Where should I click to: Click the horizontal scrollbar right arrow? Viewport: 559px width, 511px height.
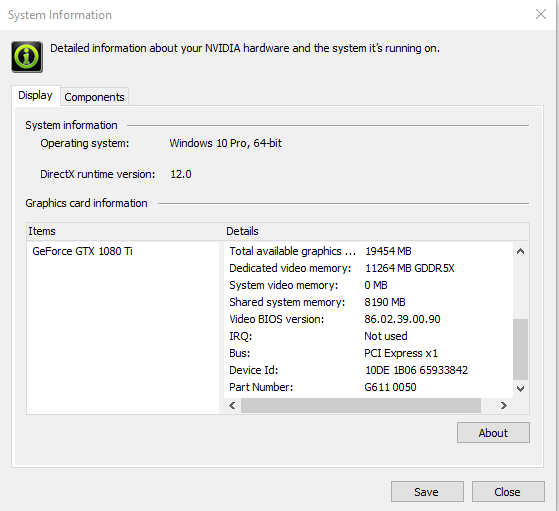coord(503,405)
